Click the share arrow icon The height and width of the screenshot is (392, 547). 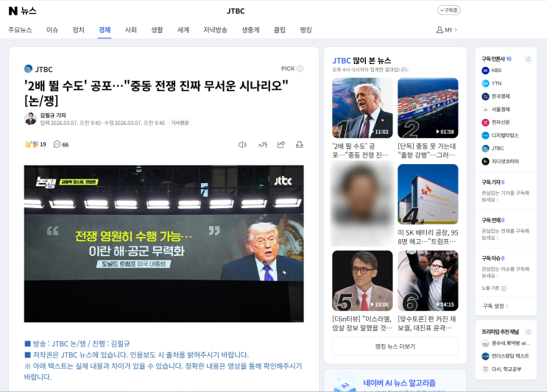[281, 144]
